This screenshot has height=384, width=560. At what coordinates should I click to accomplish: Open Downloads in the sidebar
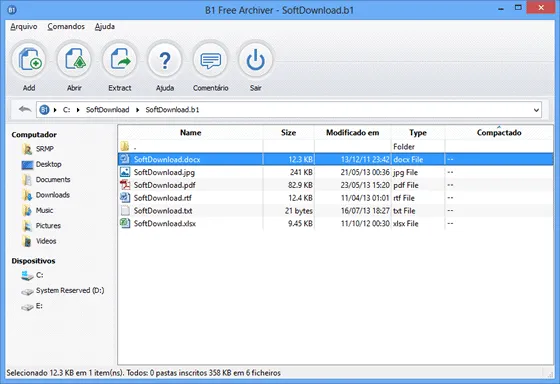point(45,195)
